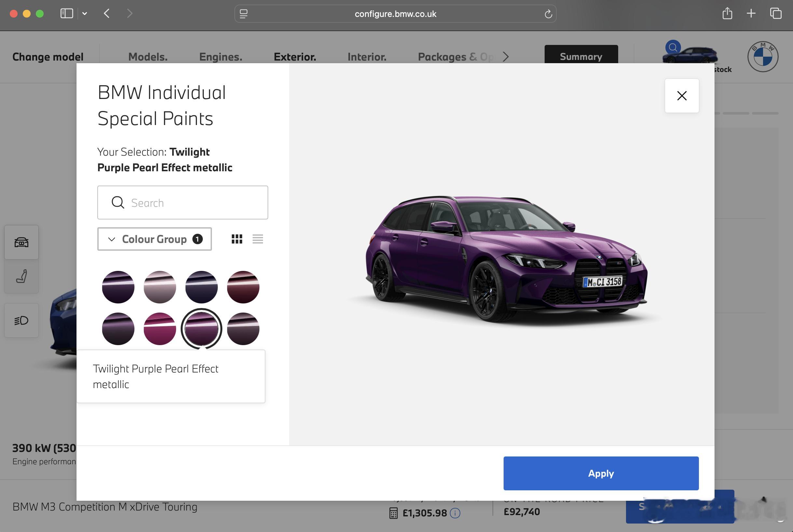Select the dark navy-violet swatch
The width and height of the screenshot is (793, 532).
click(202, 287)
